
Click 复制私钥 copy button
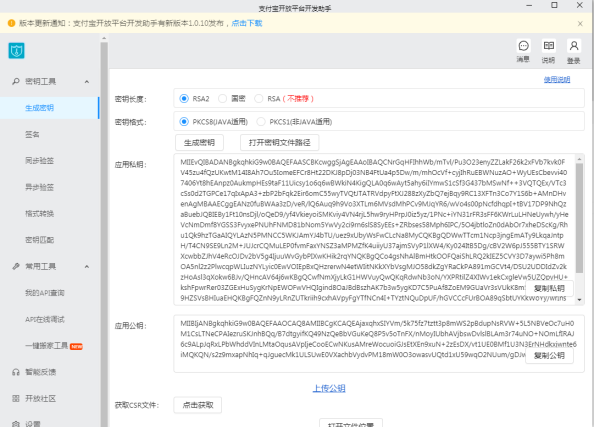[x=549, y=288]
